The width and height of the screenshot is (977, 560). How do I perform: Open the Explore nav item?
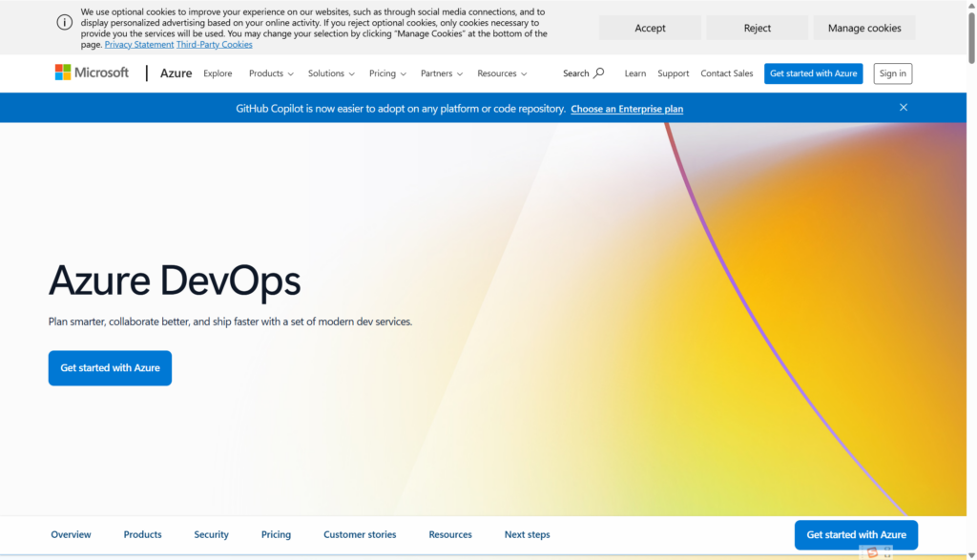218,73
